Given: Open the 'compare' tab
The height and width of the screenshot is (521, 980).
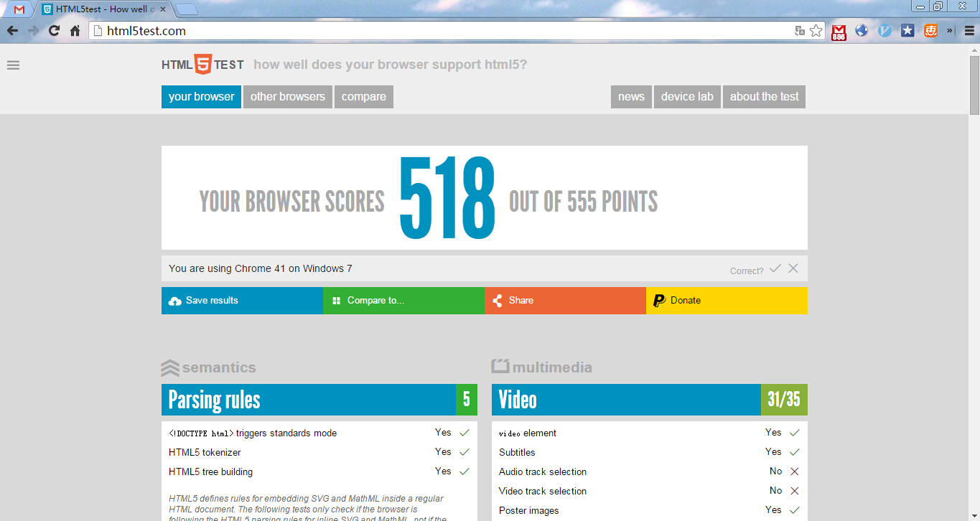Looking at the screenshot, I should (x=364, y=97).
